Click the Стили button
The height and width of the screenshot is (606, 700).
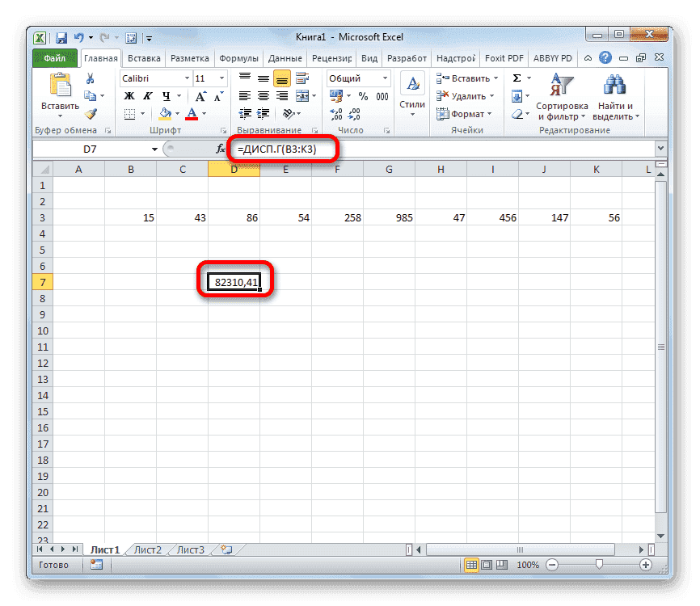click(411, 91)
